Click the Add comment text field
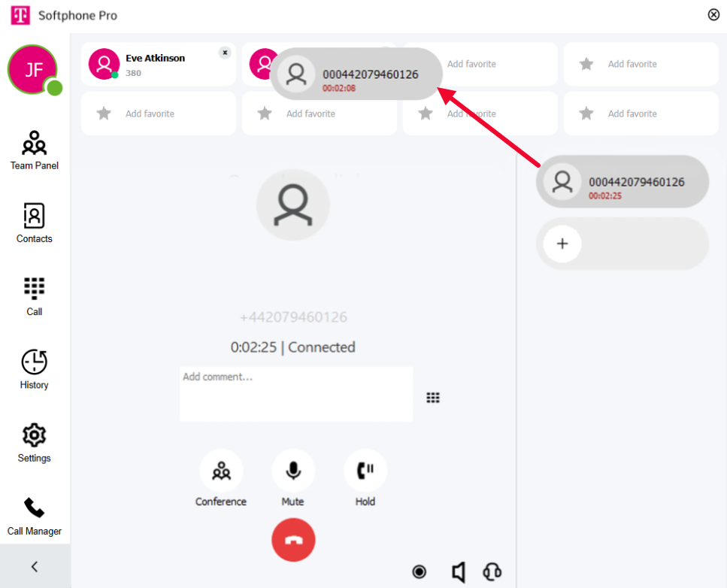Image resolution: width=727 pixels, height=588 pixels. 296,394
